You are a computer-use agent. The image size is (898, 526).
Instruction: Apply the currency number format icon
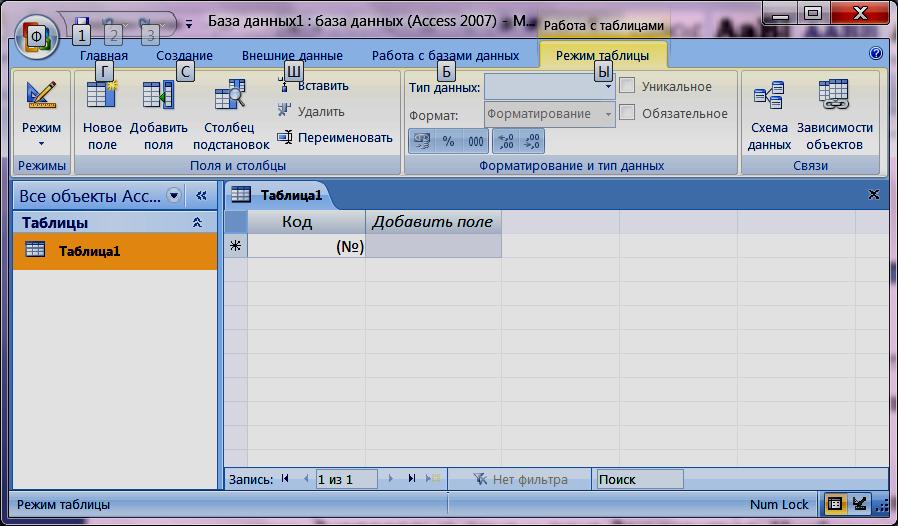422,141
